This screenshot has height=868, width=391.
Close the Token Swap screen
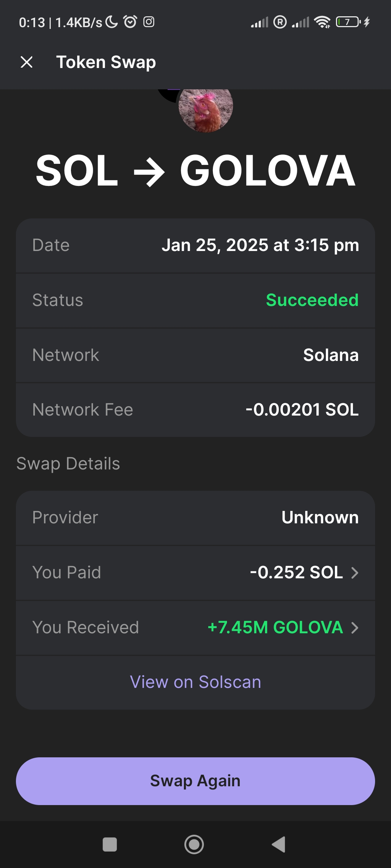pyautogui.click(x=27, y=62)
